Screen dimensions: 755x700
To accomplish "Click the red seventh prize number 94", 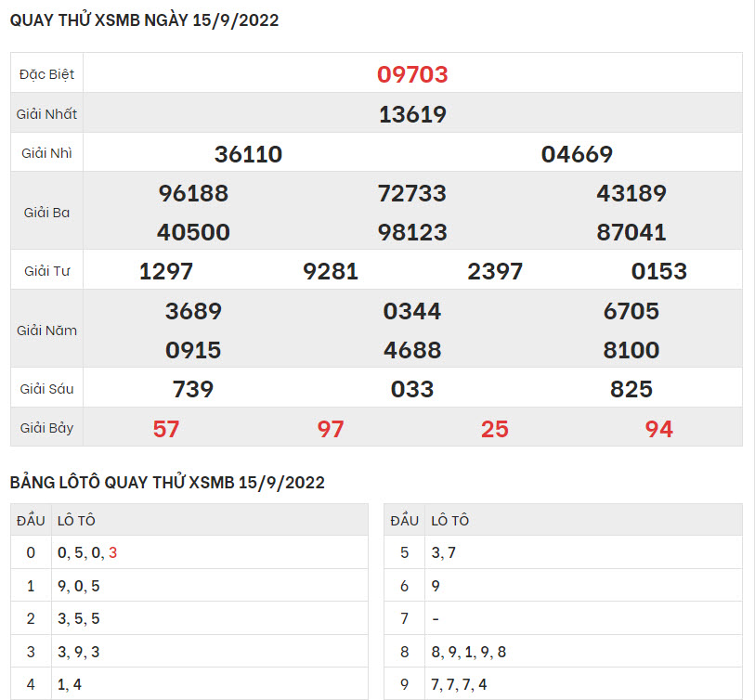I will pyautogui.click(x=659, y=428).
